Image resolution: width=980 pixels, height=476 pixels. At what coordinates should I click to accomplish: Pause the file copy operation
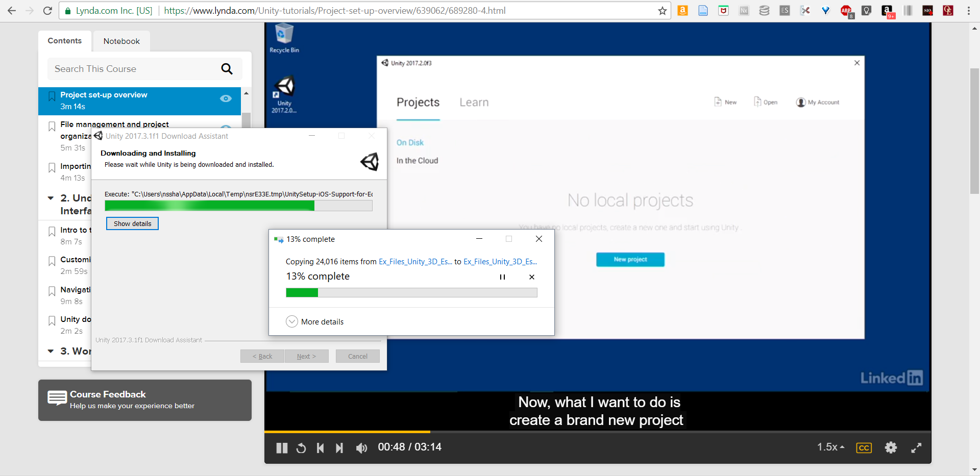(502, 277)
